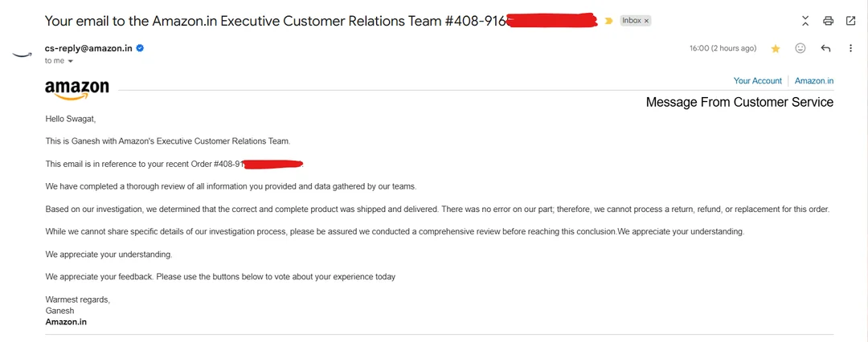
Task: Visit the Amazon.in header link
Action: point(814,81)
